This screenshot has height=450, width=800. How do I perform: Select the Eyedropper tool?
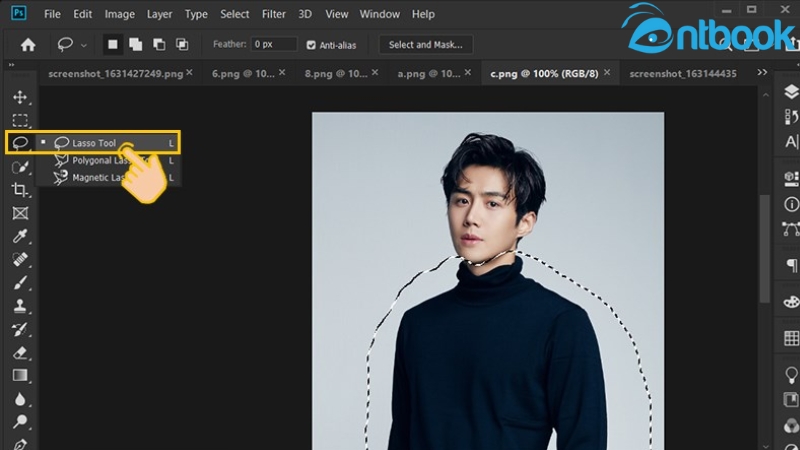tap(20, 236)
